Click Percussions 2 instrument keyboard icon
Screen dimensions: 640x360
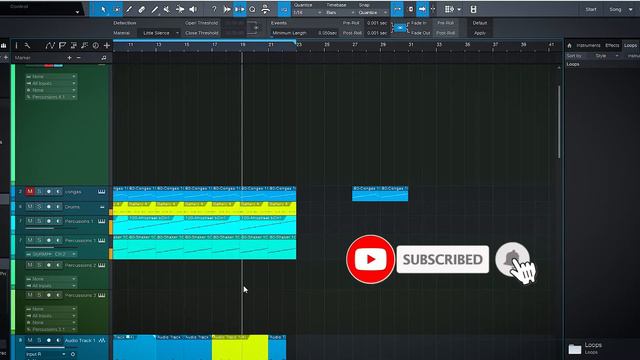click(101, 265)
